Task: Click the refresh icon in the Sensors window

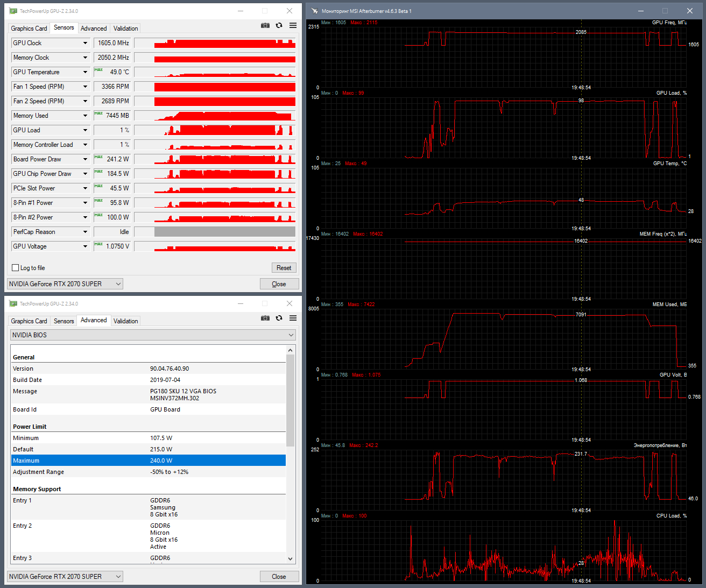Action: point(279,25)
